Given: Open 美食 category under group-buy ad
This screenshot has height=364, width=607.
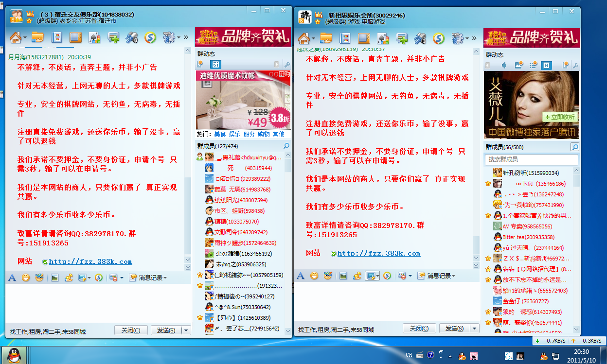Looking at the screenshot, I should (x=220, y=134).
